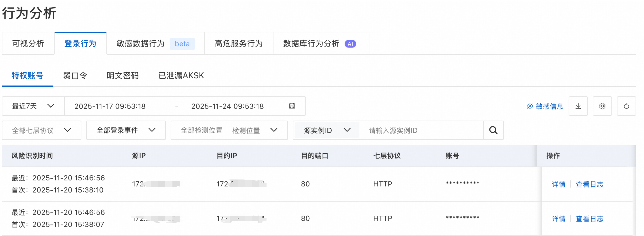
Task: Open the calendar date picker icon
Action: click(x=292, y=106)
